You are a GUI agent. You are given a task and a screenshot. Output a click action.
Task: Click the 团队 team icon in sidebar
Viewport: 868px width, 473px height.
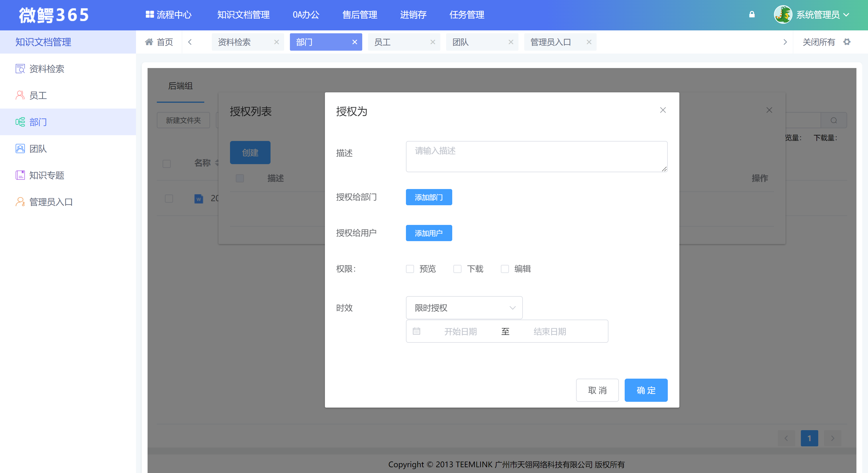(20, 148)
